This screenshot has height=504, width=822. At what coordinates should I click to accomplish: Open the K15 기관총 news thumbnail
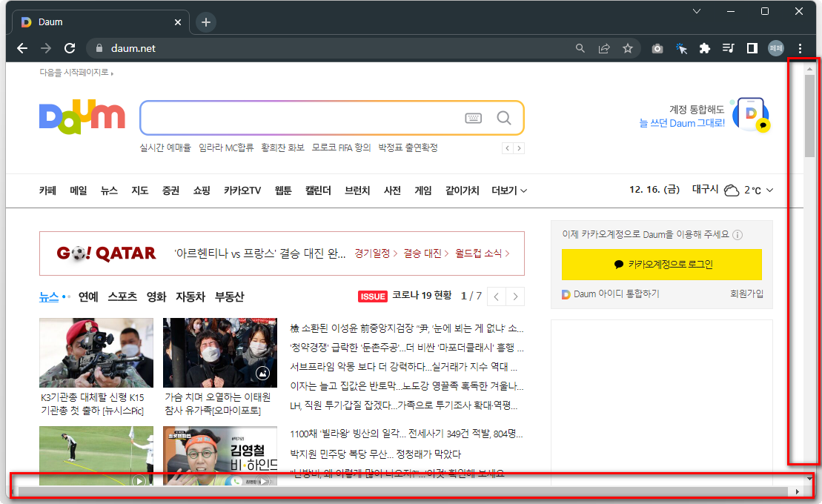(96, 353)
